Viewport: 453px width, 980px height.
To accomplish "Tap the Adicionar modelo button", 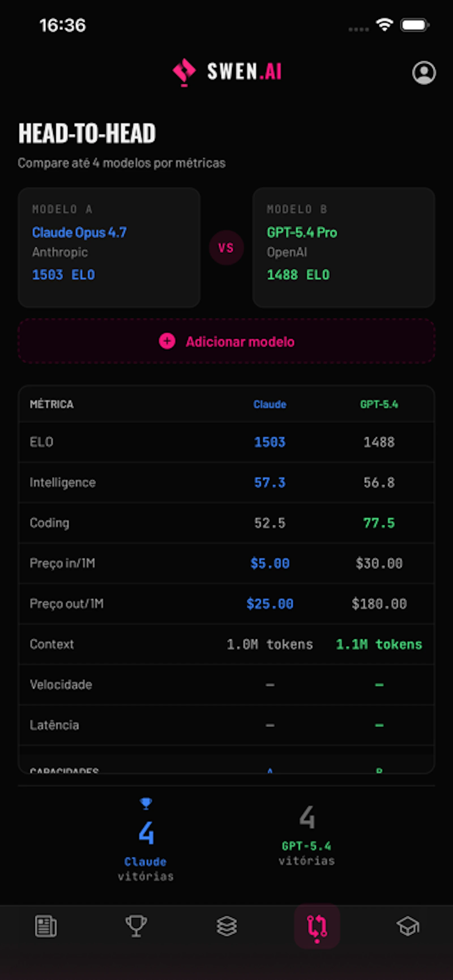I will (x=226, y=341).
